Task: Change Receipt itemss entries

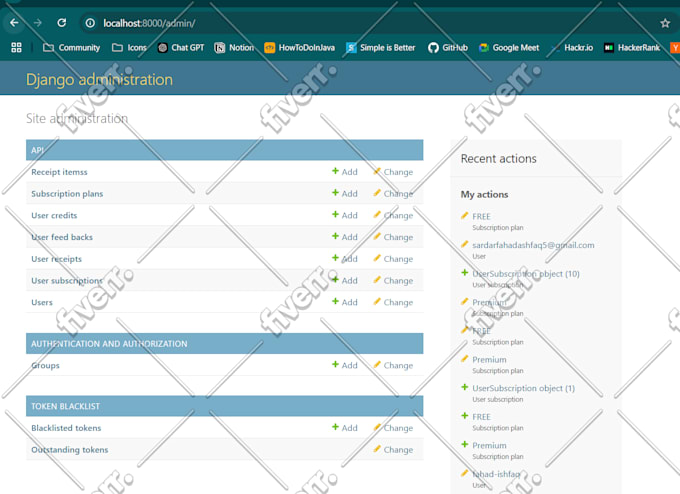Action: (x=393, y=172)
